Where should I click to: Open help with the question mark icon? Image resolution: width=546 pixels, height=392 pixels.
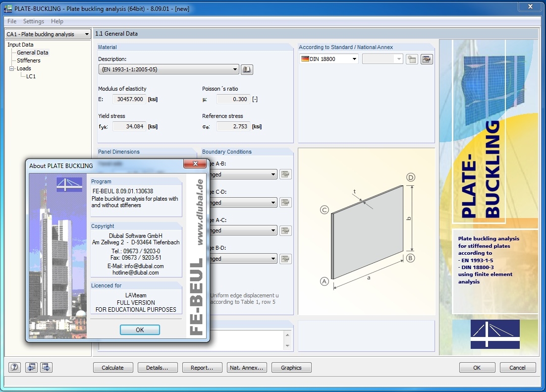[x=15, y=367]
